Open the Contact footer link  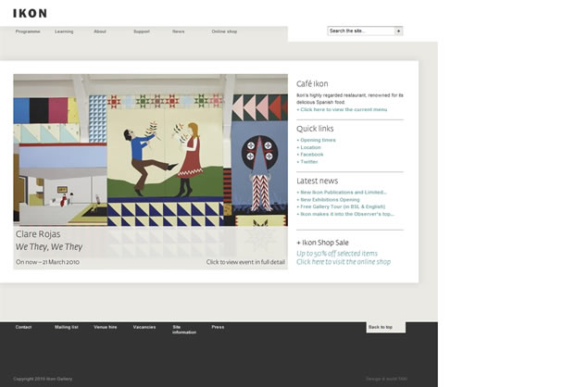[24, 327]
